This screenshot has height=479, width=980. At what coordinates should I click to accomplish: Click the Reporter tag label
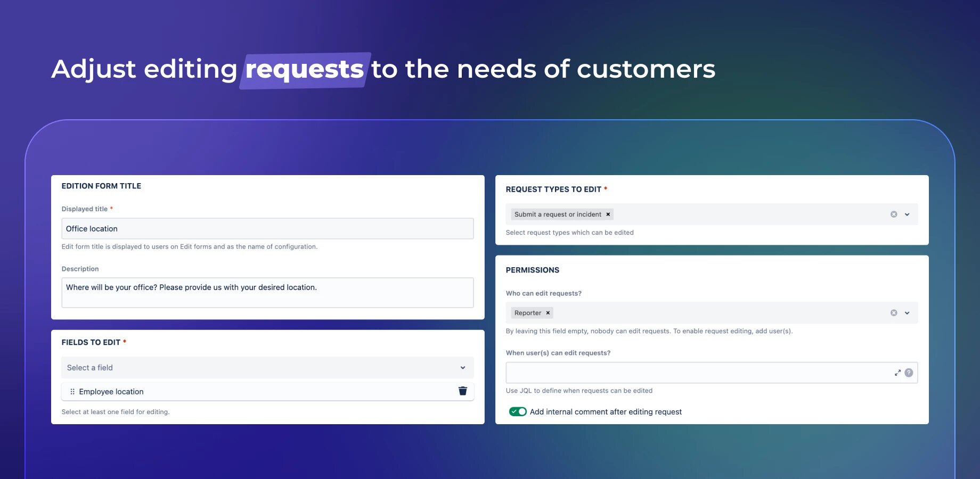pos(527,313)
